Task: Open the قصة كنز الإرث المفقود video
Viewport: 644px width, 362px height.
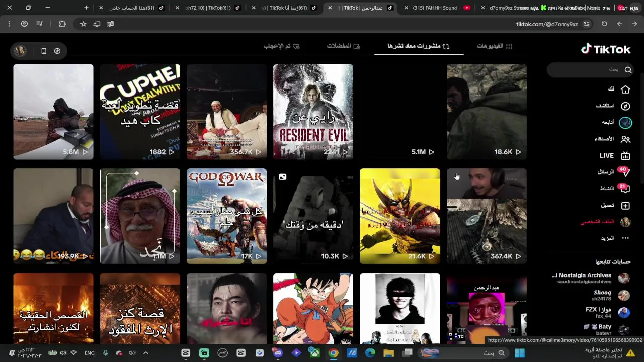Action: 140,308
